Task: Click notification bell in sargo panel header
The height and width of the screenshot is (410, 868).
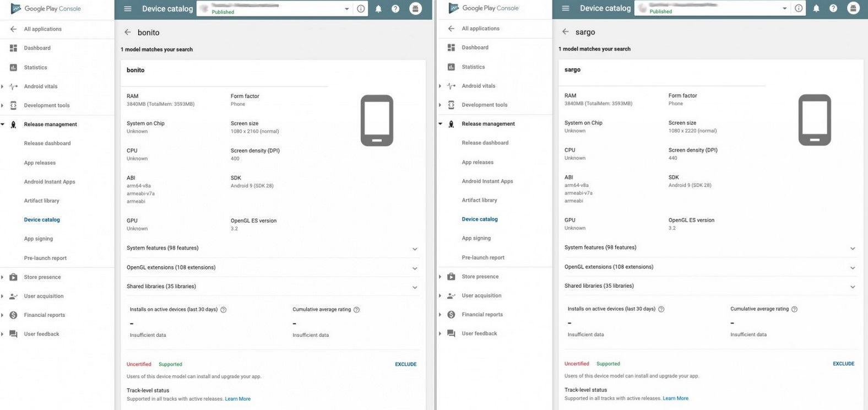Action: pyautogui.click(x=816, y=8)
